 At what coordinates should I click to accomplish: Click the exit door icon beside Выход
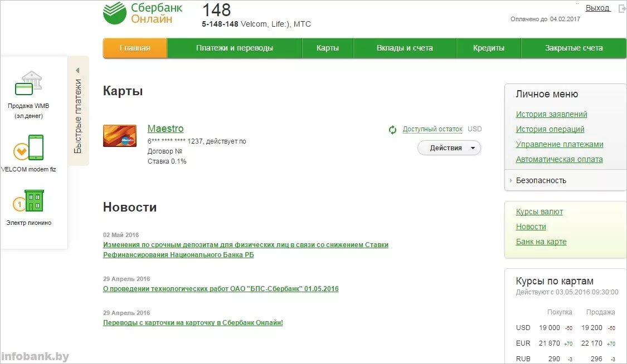point(622,8)
